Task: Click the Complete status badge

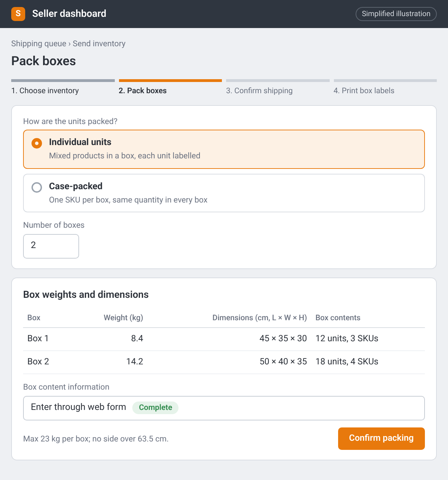Action: [155, 407]
